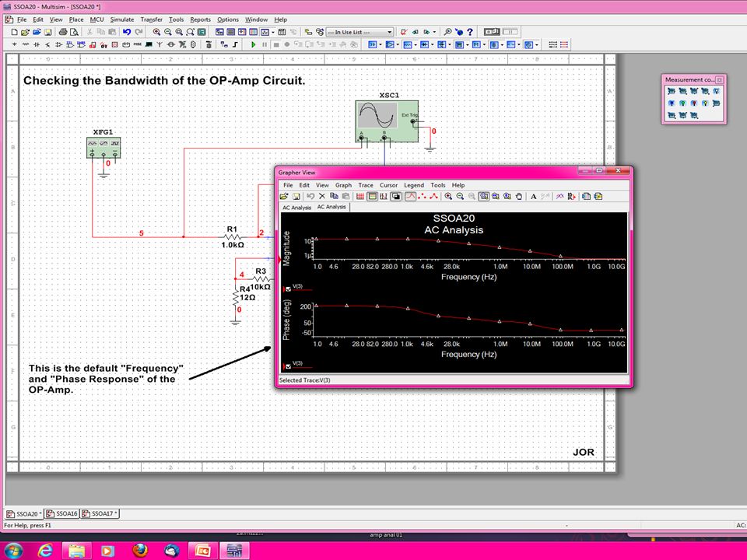The image size is (747, 560).
Task: Open the Trace menu in Grapher View
Action: coord(366,185)
